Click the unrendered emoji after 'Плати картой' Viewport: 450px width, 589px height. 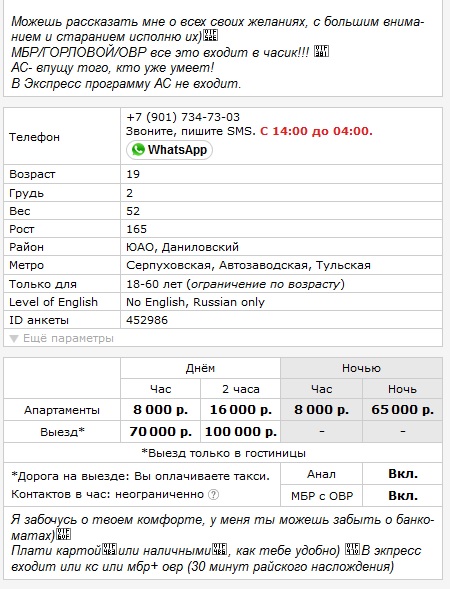coord(110,549)
